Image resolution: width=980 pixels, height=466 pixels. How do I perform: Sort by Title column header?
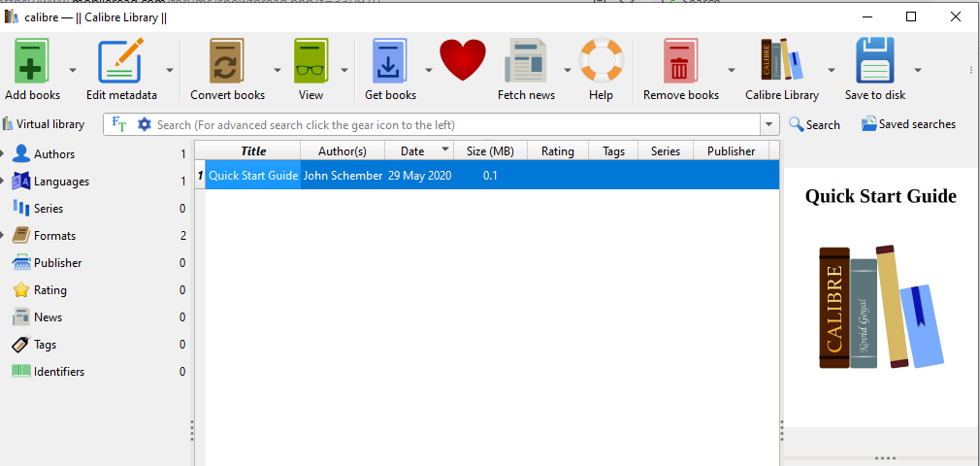[x=253, y=150]
